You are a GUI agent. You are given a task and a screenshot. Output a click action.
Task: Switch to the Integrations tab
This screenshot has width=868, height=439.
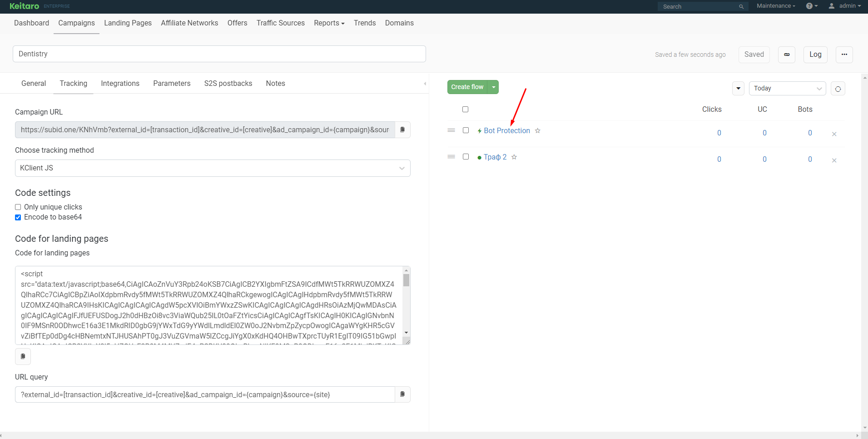(x=120, y=84)
